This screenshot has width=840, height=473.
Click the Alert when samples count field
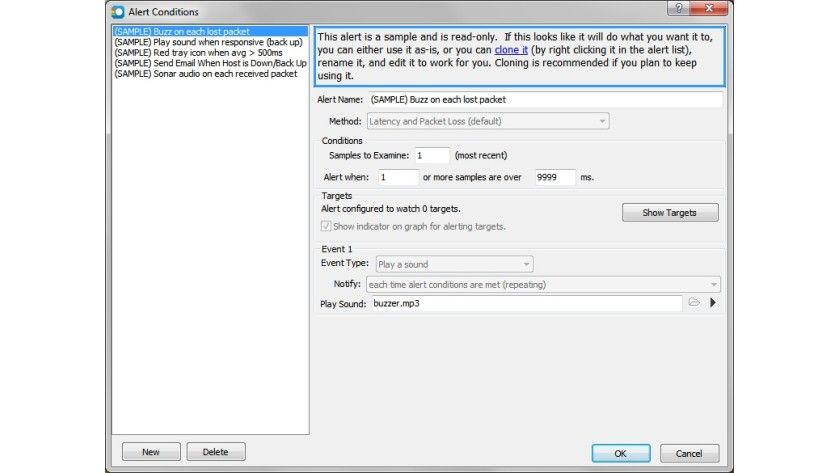point(398,177)
